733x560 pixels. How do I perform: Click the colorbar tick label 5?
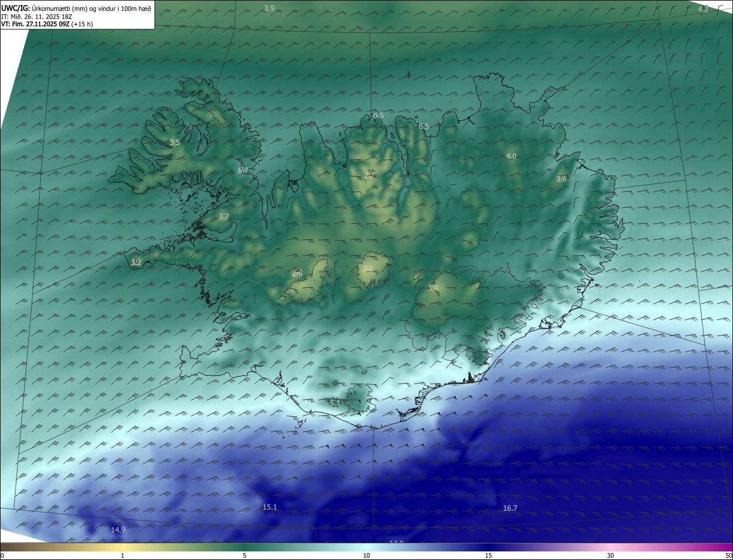click(x=245, y=555)
